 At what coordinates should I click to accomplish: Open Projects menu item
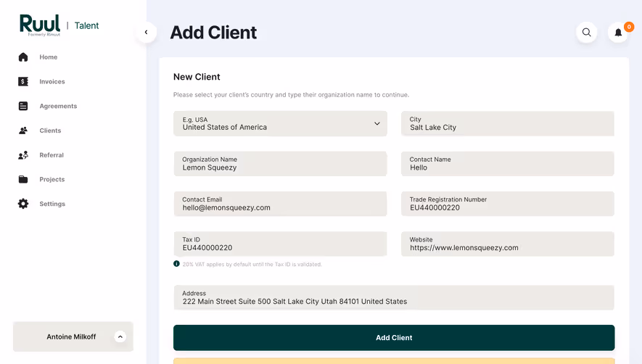point(52,179)
